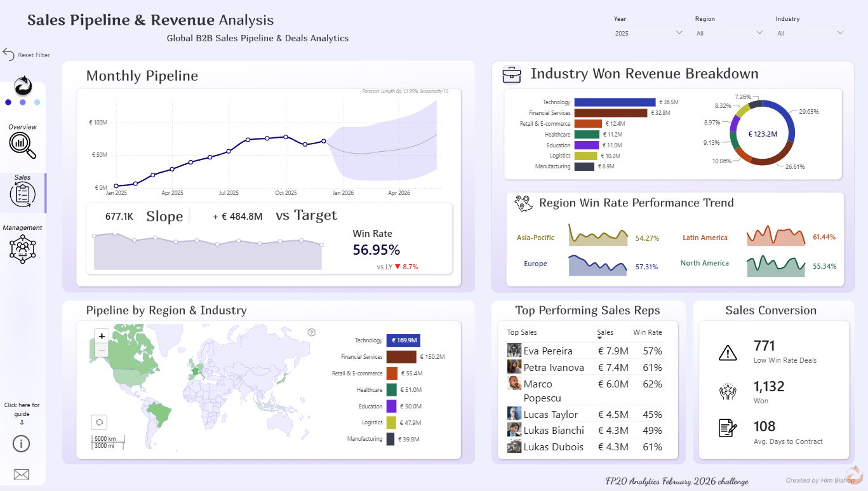
Task: Open the info icon in the sidebar
Action: point(22,443)
